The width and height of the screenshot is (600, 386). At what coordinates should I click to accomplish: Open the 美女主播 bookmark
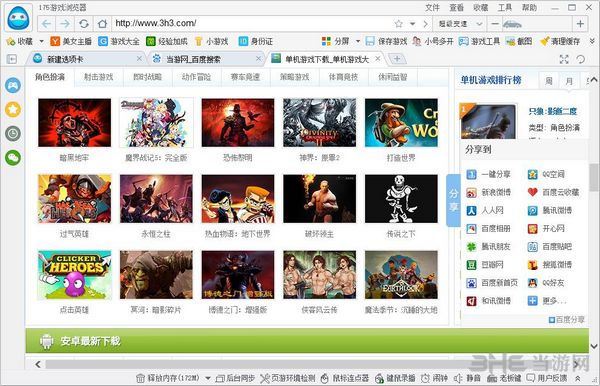coord(71,41)
